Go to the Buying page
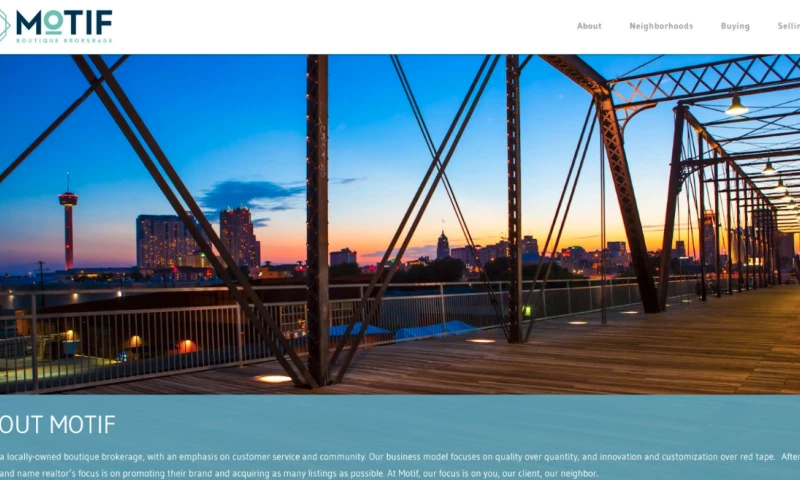 (x=735, y=26)
